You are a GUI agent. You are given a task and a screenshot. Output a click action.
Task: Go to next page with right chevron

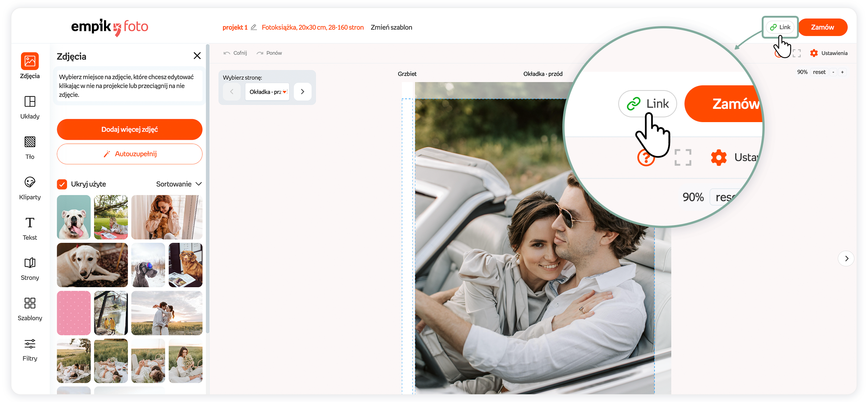[302, 92]
